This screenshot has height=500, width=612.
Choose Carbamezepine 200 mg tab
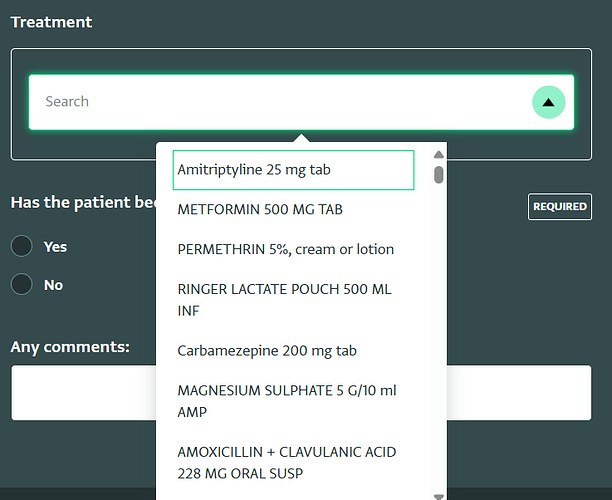pos(267,351)
